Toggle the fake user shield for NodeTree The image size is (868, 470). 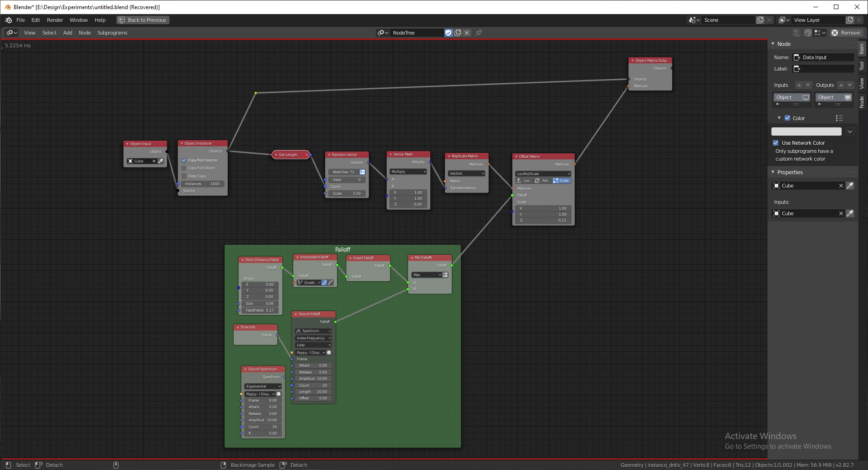point(449,32)
